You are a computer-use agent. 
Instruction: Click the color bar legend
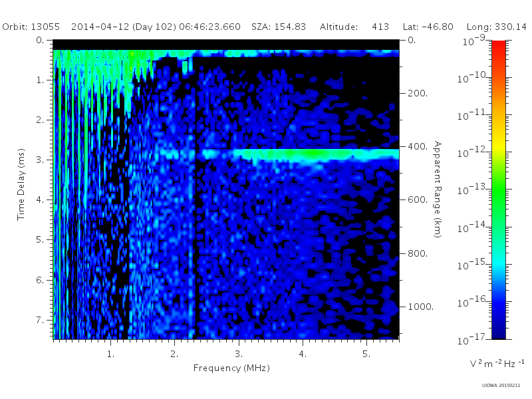[x=498, y=190]
